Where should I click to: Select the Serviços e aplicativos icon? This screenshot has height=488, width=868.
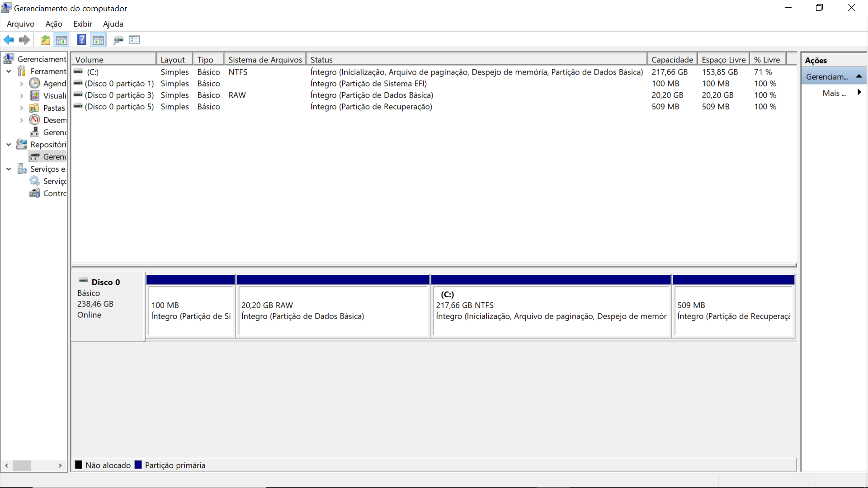pyautogui.click(x=22, y=169)
